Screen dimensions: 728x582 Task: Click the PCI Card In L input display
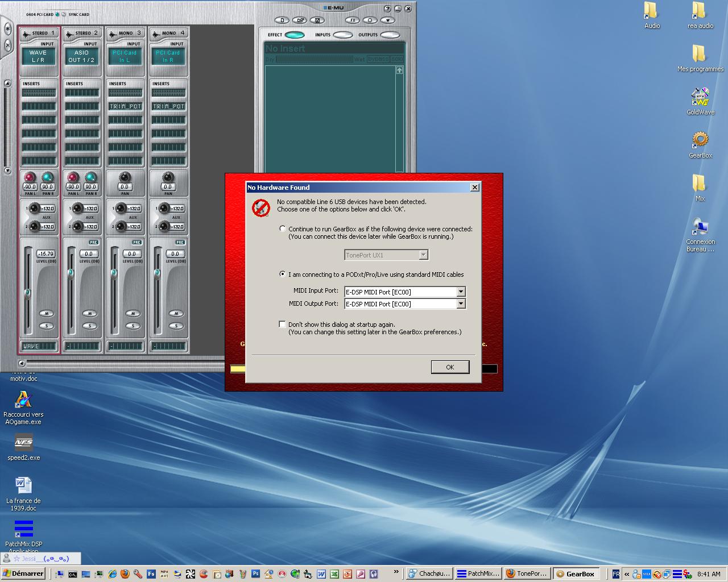125,56
